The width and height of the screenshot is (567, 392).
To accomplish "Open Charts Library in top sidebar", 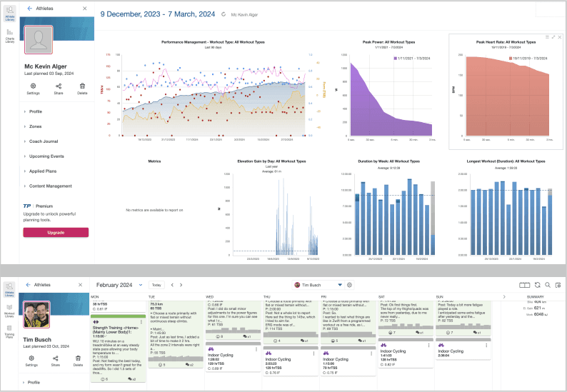I will click(x=10, y=36).
